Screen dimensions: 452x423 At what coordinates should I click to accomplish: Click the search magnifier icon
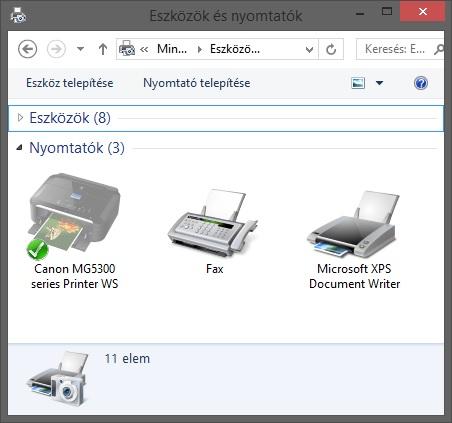tap(439, 49)
